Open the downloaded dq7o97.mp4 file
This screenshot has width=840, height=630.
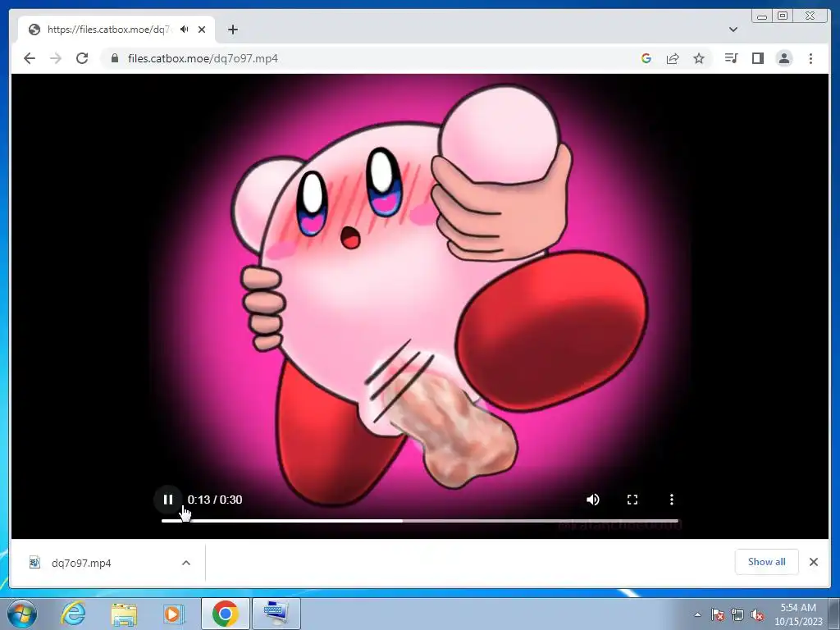(80, 563)
